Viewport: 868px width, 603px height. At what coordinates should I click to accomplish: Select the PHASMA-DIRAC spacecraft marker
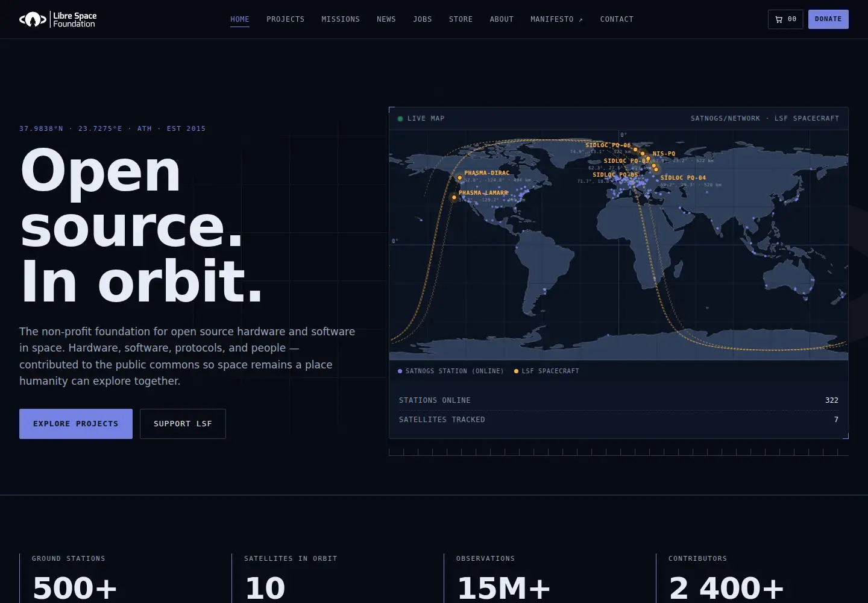[459, 177]
